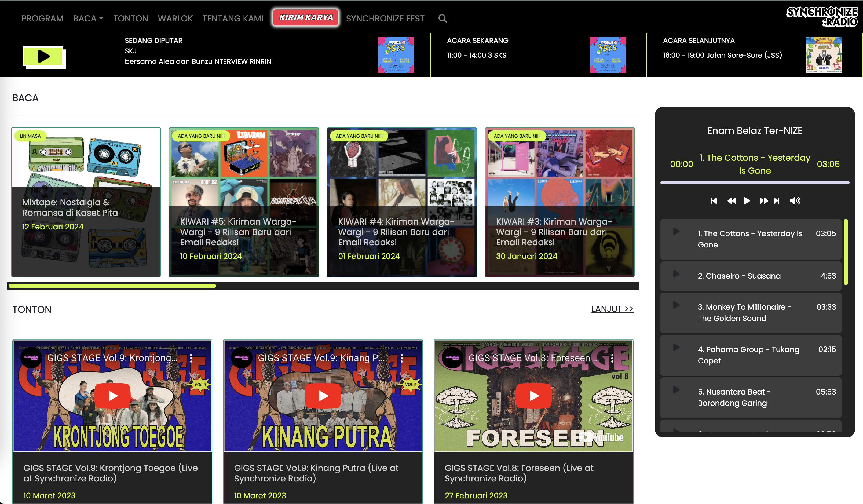Play track 5 Nusantara Beat icon

676,390
